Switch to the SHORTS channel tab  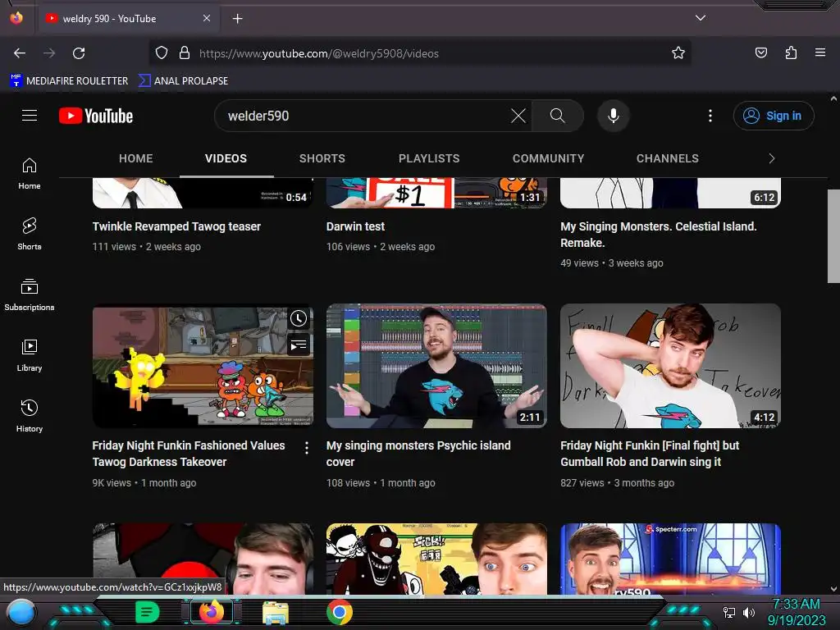pyautogui.click(x=322, y=158)
